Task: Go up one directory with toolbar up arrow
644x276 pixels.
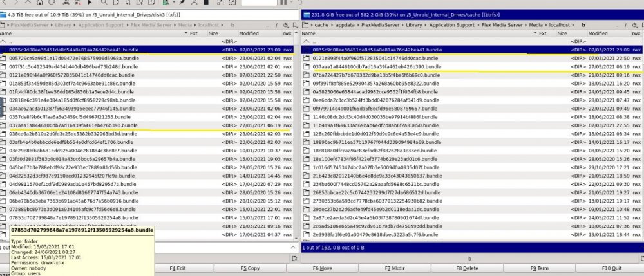Action: [x=28, y=2]
